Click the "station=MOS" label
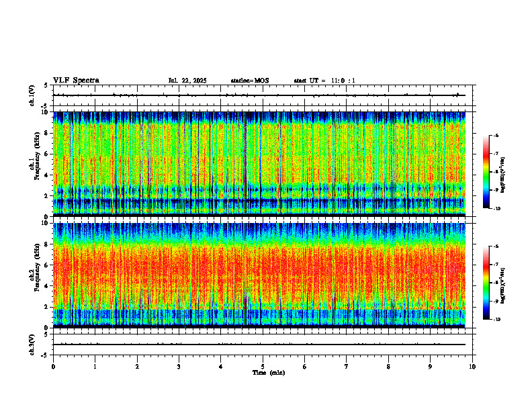Viewport: 532px width, 411px height. pyautogui.click(x=250, y=81)
